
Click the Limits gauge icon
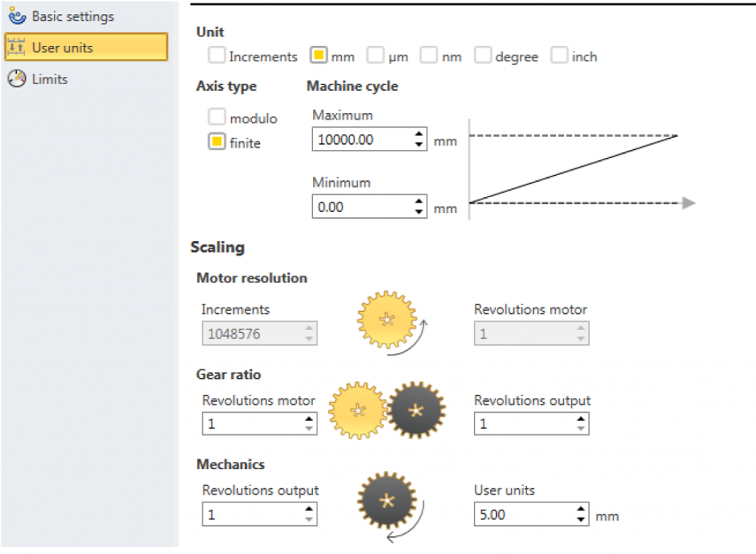click(x=16, y=79)
